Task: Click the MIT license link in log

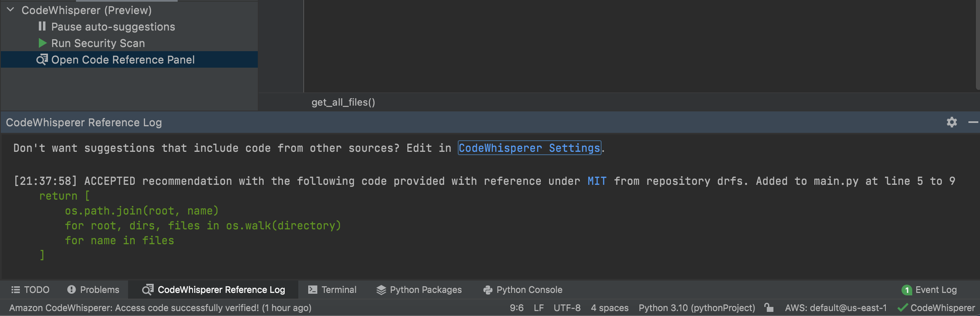Action: coord(597,181)
